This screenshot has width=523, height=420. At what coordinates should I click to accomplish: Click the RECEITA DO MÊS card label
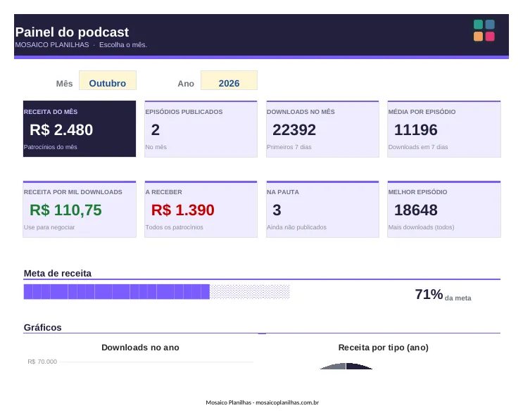(x=51, y=112)
